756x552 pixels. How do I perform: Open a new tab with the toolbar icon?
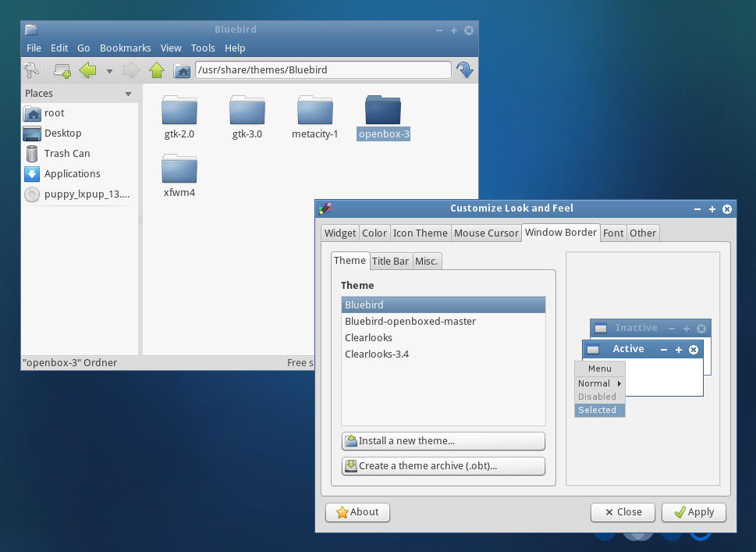[62, 70]
